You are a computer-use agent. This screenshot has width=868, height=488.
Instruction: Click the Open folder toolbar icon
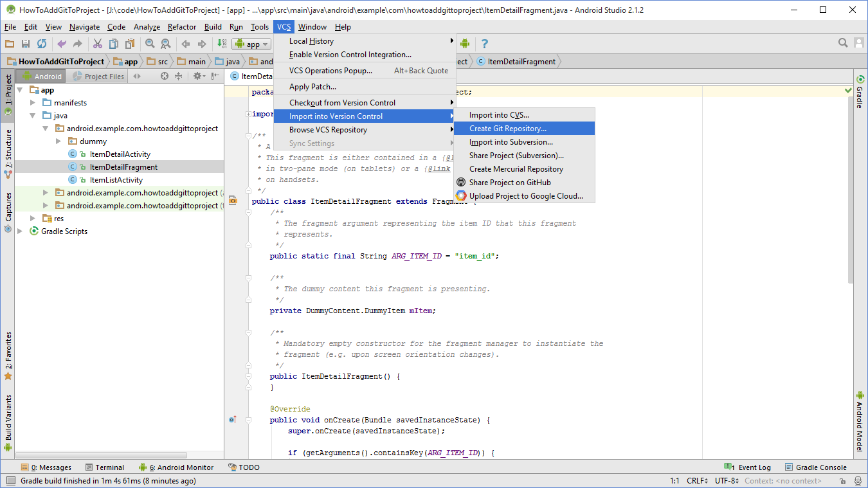[x=9, y=44]
